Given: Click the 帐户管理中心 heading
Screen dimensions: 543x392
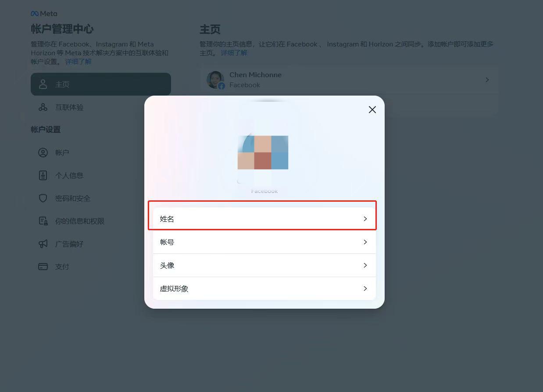Looking at the screenshot, I should pyautogui.click(x=62, y=29).
